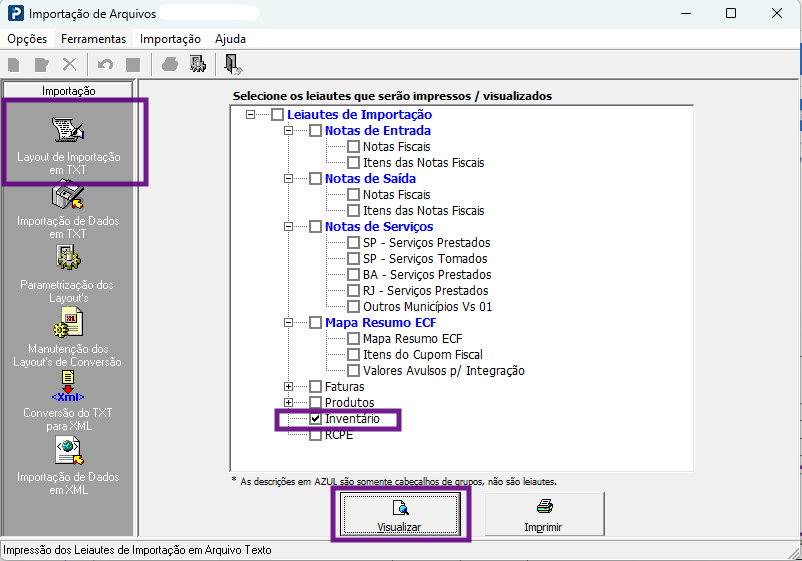Screen dimensions: 802x561
Task: Maximize the Importação de Arquivos window
Action: tap(731, 13)
